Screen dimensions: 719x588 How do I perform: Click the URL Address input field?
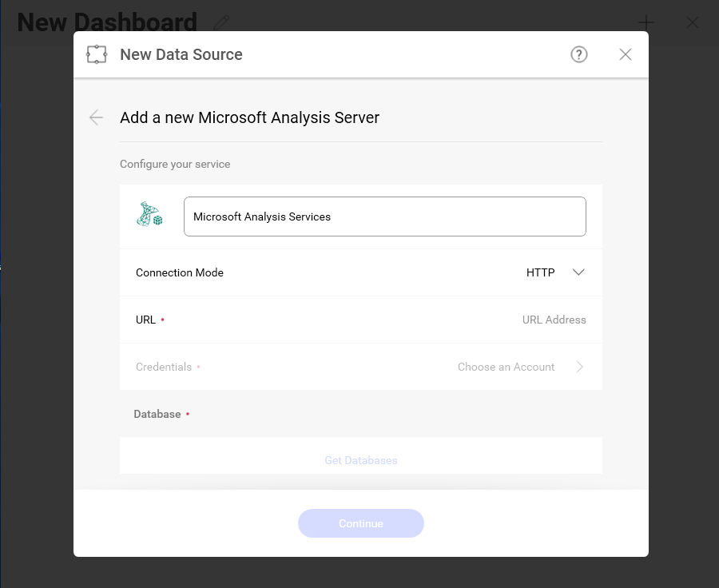(554, 320)
